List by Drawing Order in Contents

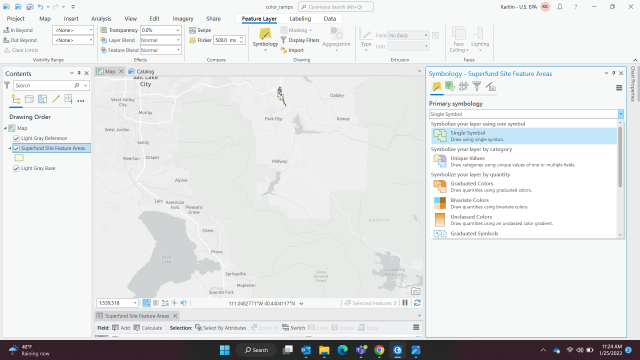pos(16,99)
